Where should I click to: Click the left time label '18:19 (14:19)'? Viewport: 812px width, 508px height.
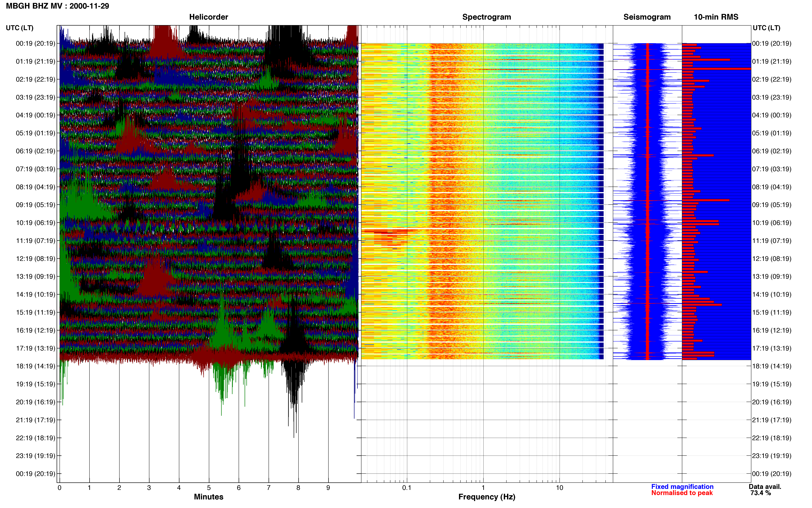click(x=36, y=366)
